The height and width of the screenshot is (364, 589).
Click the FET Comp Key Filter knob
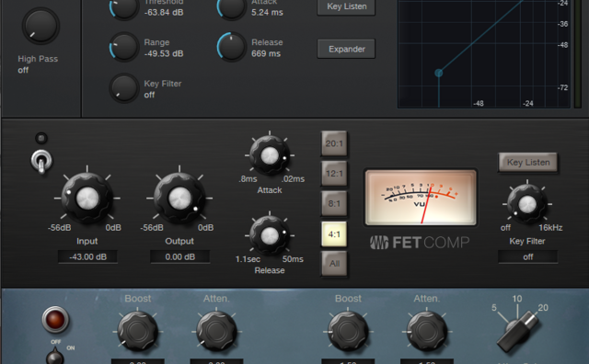527,204
